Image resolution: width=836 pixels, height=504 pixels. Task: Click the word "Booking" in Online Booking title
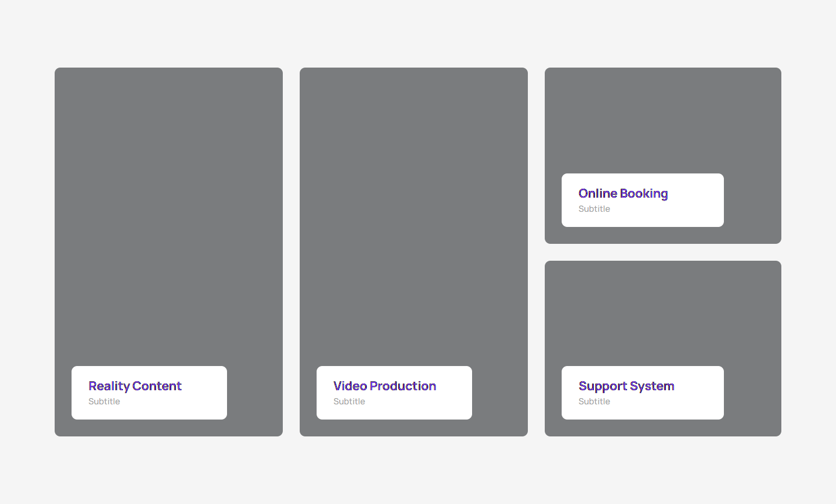[644, 193]
